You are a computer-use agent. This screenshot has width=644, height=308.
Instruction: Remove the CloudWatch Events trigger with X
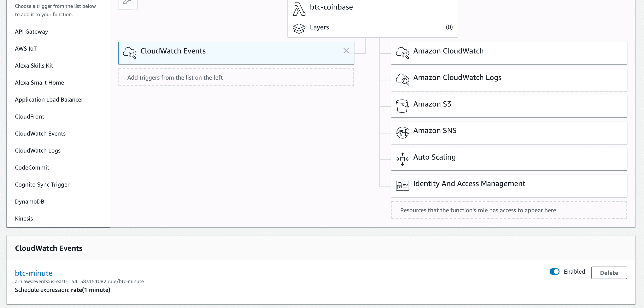(346, 51)
